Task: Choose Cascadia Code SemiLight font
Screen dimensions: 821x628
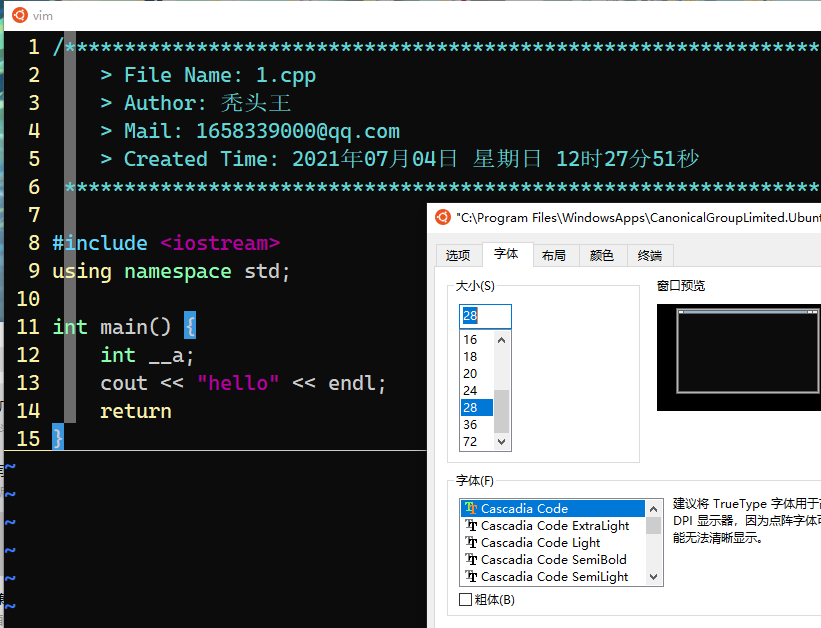Action: point(553,576)
